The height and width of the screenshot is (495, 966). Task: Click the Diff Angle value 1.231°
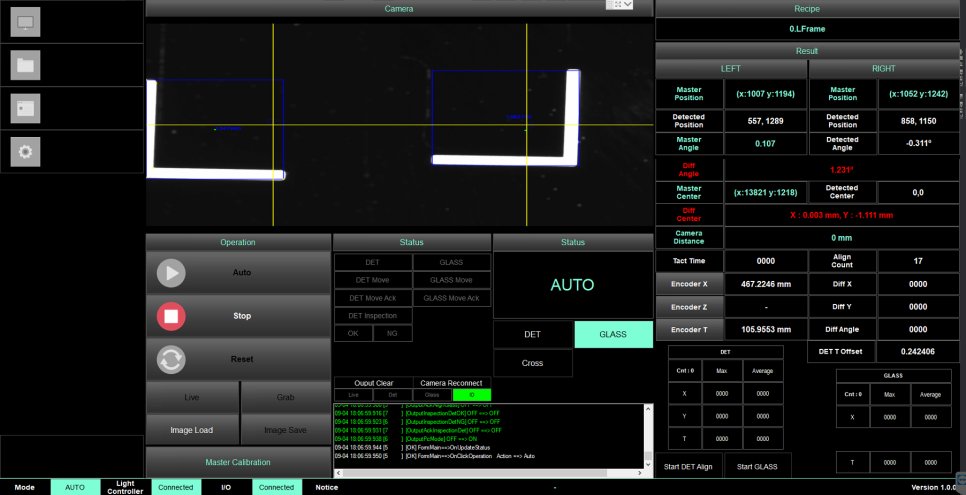tap(842, 170)
